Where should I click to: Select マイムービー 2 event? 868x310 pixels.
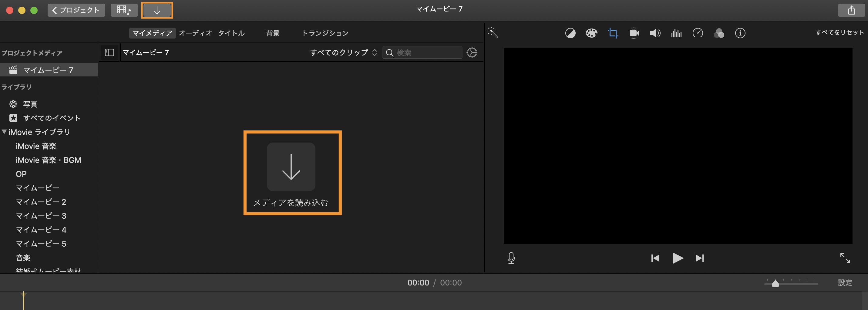(x=41, y=202)
